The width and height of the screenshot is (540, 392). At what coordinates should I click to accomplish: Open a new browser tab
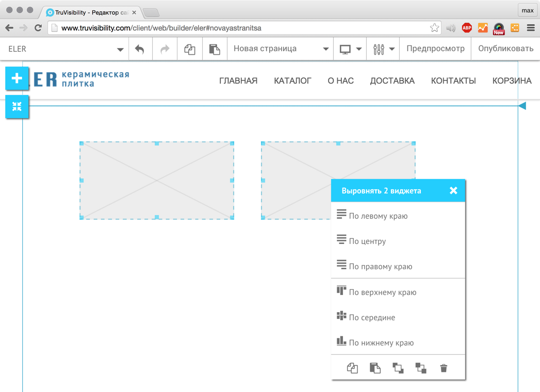(x=151, y=13)
